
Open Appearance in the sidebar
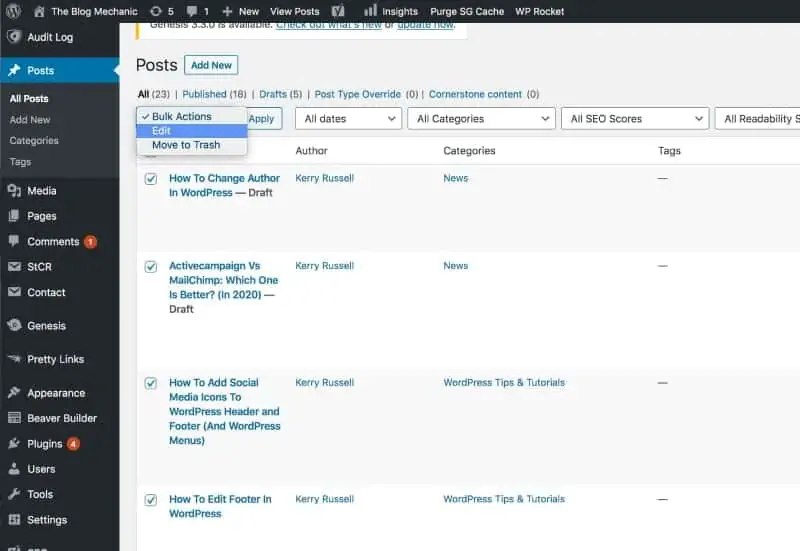pos(55,393)
